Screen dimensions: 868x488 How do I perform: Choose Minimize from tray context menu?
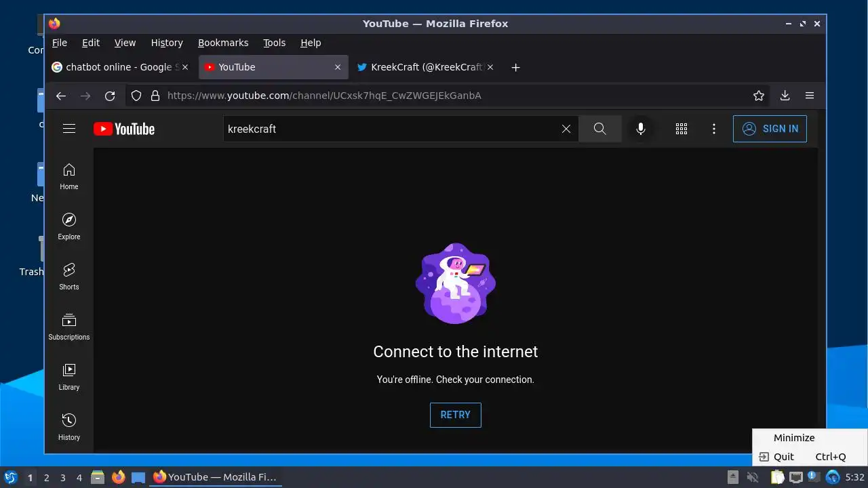[x=810, y=438]
